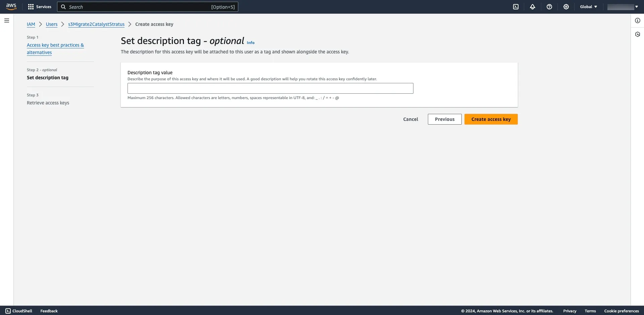Launch CloudShell from top bar icon
Image resolution: width=644 pixels, height=315 pixels.
516,7
